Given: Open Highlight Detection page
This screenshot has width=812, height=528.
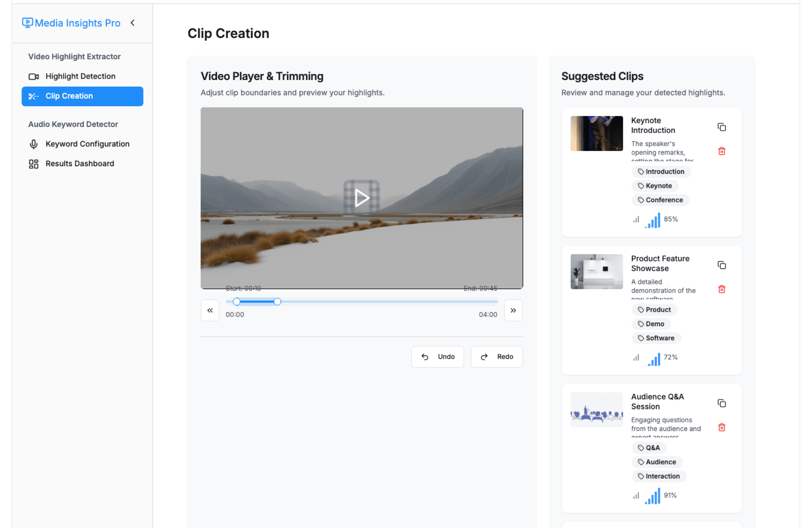Looking at the screenshot, I should [x=80, y=76].
